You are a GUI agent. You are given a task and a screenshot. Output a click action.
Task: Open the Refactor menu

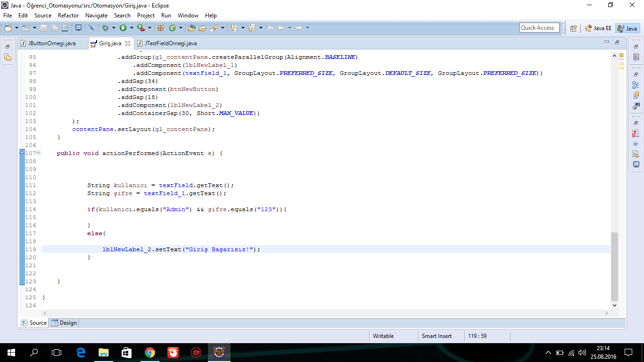tap(68, 16)
